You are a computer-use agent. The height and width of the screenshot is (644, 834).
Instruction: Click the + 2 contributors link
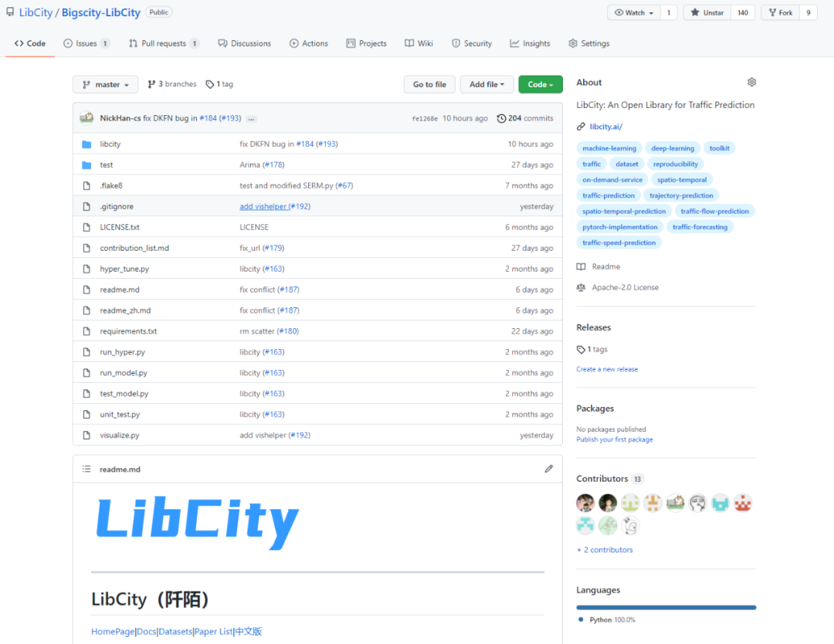click(605, 550)
